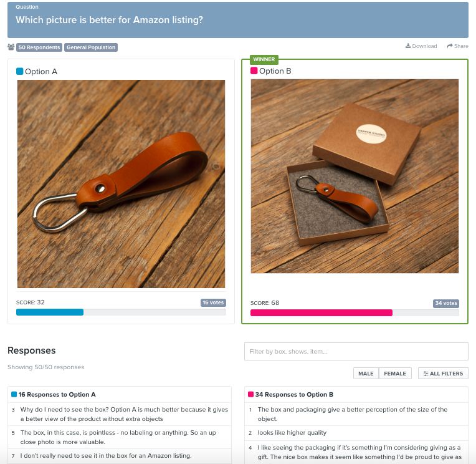Click the respondents group icon
The width and height of the screenshot is (476, 464).
11,47
